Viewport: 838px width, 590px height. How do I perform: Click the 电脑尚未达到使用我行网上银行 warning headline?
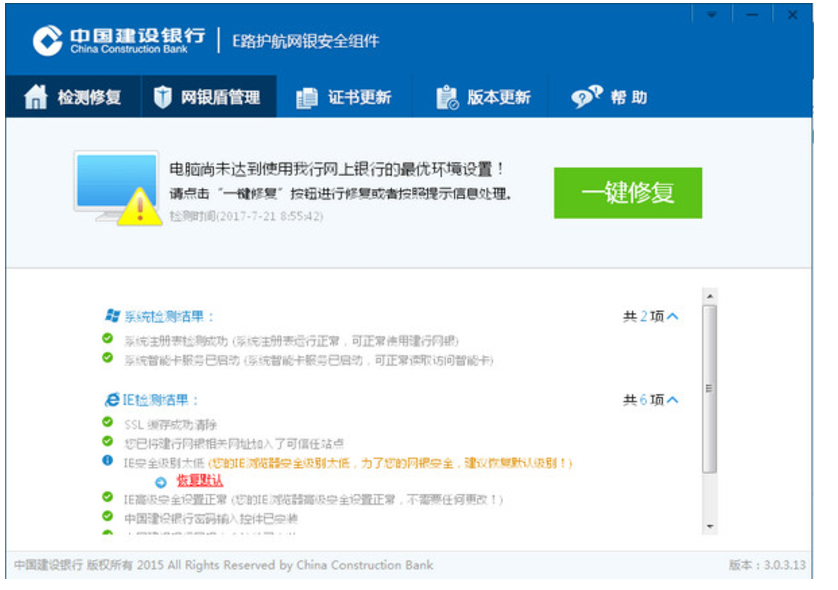tap(336, 169)
